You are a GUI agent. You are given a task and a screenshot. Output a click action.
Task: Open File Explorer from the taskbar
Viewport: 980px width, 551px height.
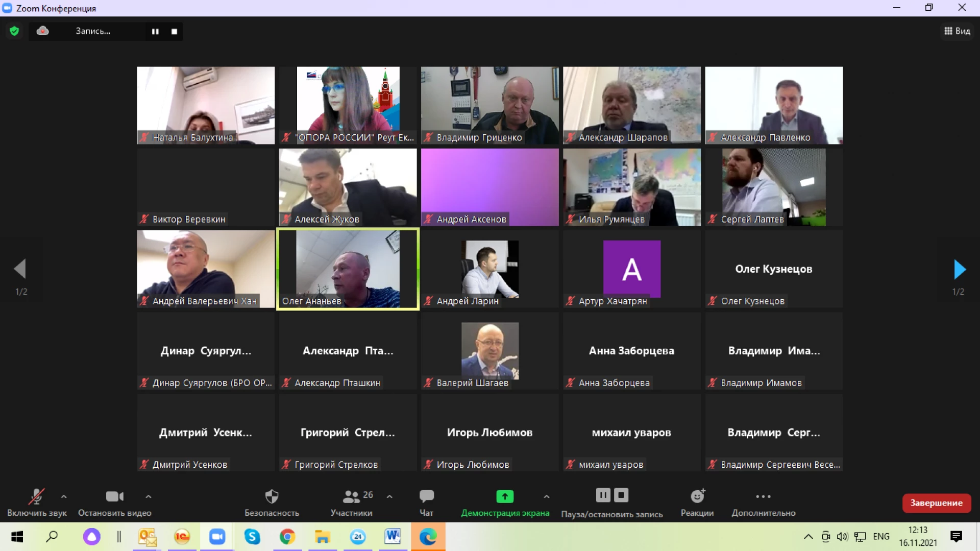322,537
